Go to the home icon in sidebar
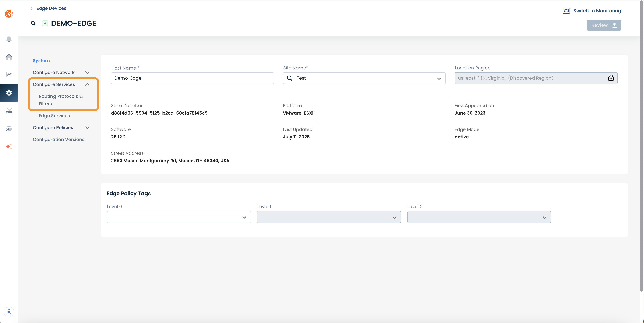The width and height of the screenshot is (644, 323). tap(9, 57)
